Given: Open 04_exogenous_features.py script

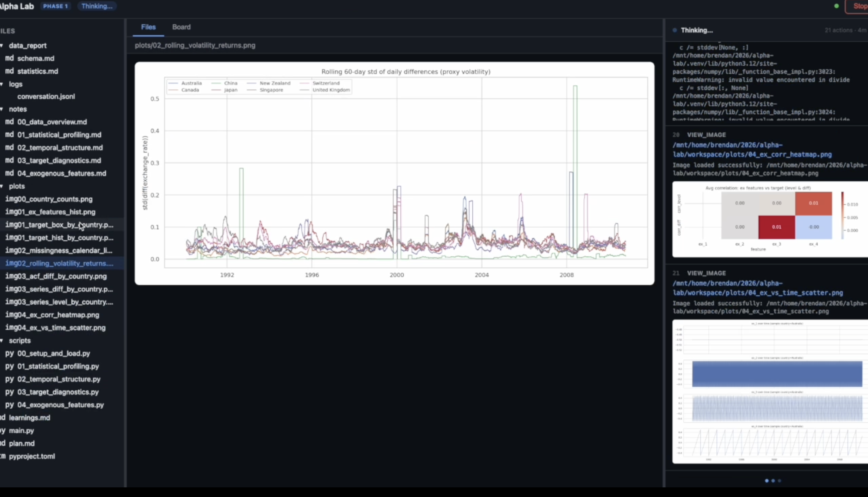Looking at the screenshot, I should click(x=60, y=405).
